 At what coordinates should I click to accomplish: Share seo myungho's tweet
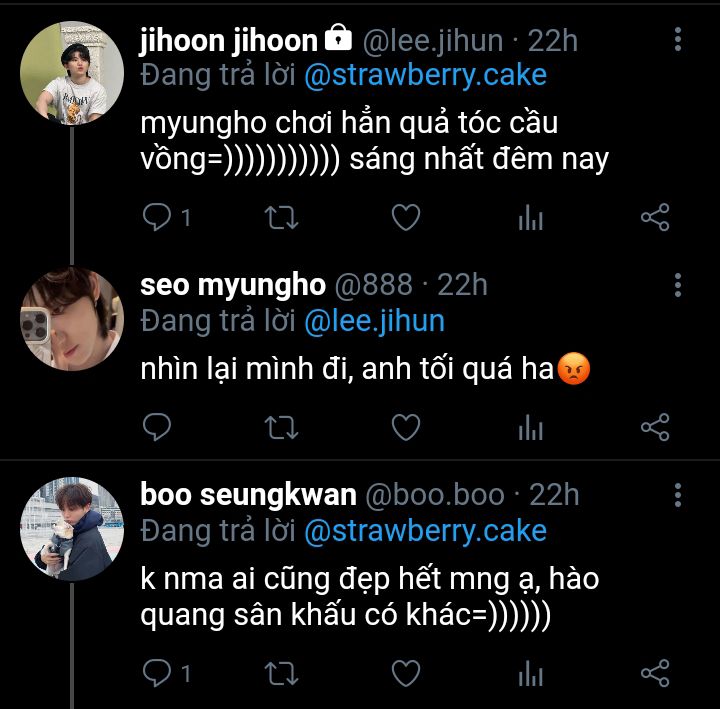(654, 428)
